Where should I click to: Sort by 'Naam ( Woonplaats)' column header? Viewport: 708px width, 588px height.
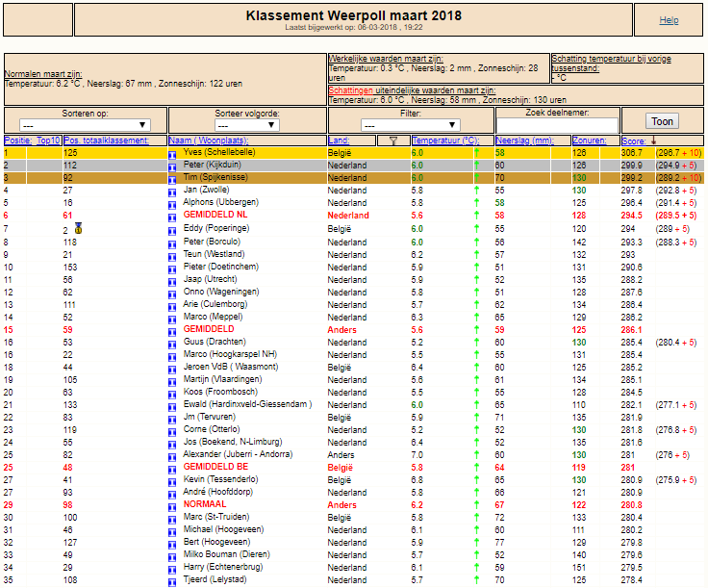209,141
